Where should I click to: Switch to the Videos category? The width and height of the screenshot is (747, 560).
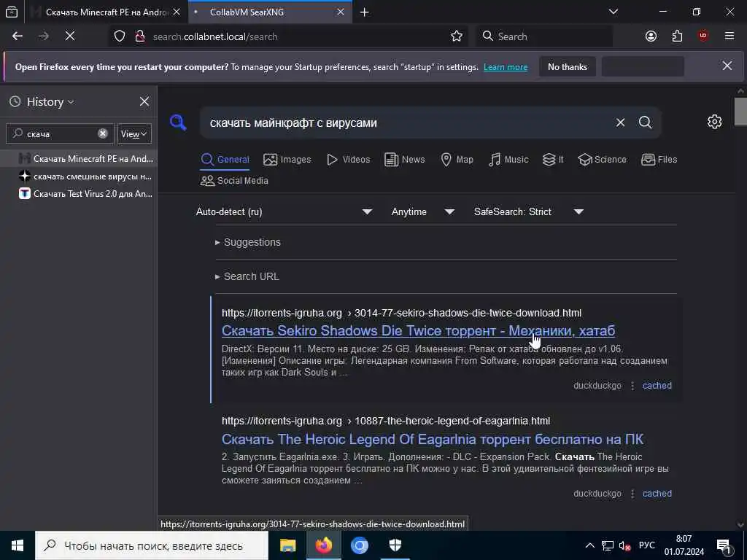point(348,160)
